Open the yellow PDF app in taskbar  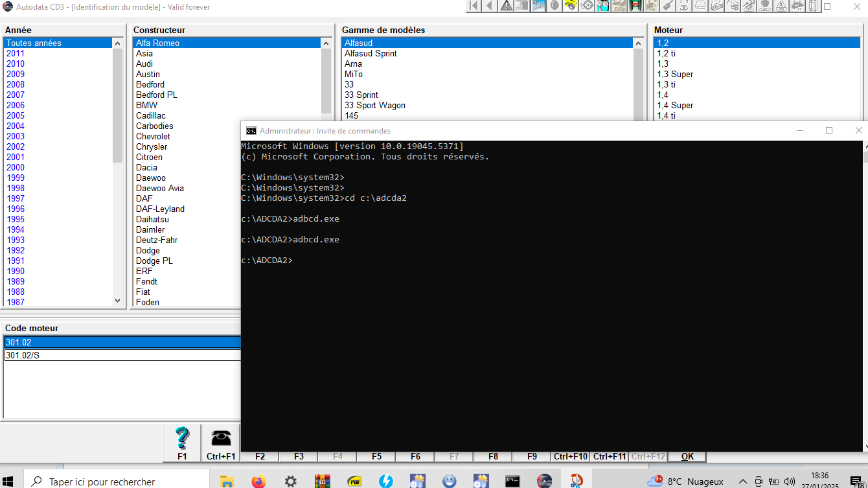(x=354, y=481)
